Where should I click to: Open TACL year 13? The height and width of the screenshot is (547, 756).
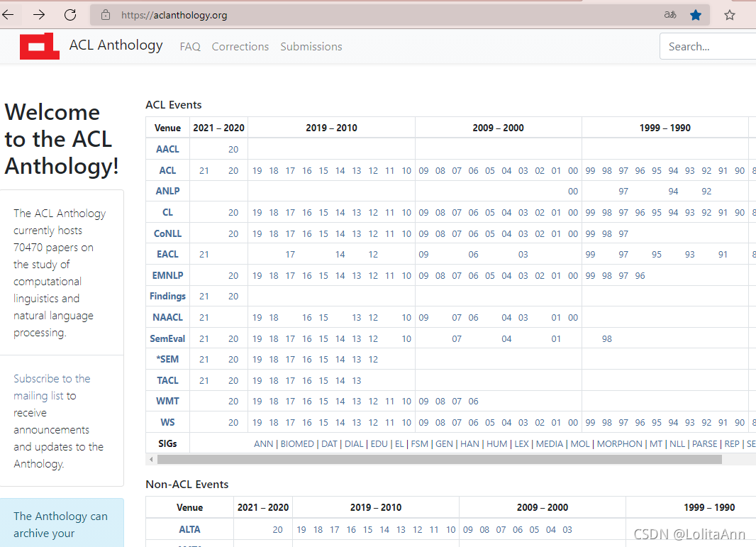pos(356,381)
